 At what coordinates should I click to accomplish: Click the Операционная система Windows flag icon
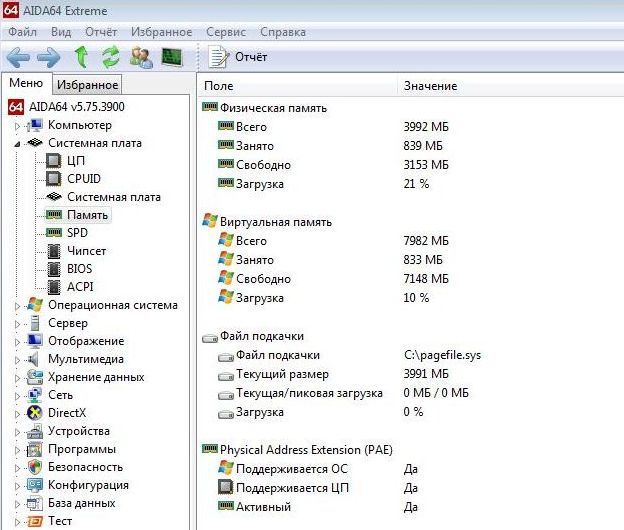35,305
